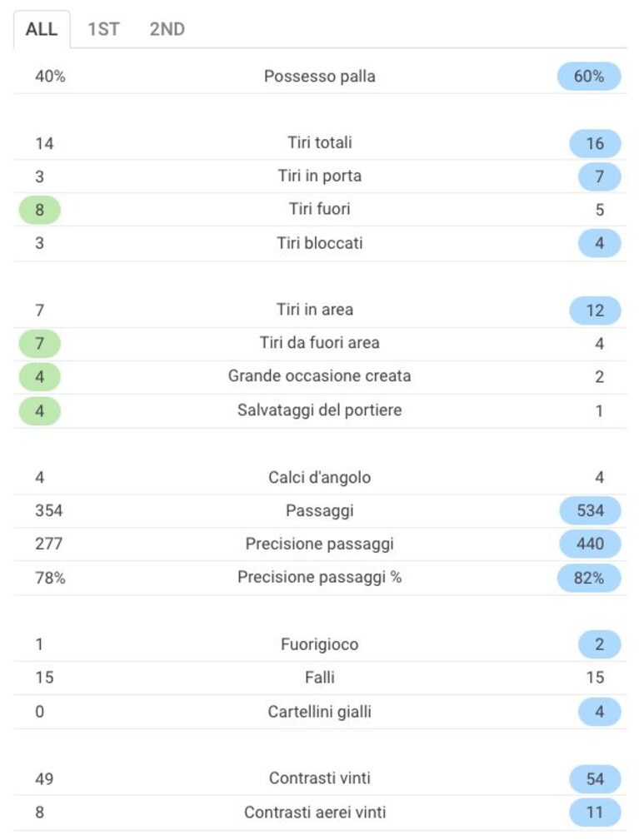Click the 82% pass accuracy badge
The width and height of the screenshot is (639, 840).
pos(589,578)
